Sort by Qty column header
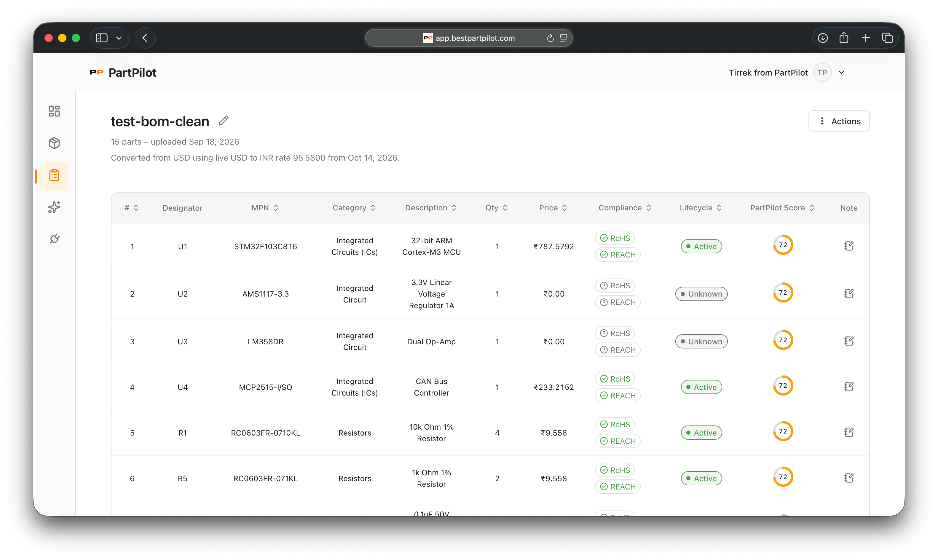Viewport: 938px width, 560px height. tap(497, 208)
